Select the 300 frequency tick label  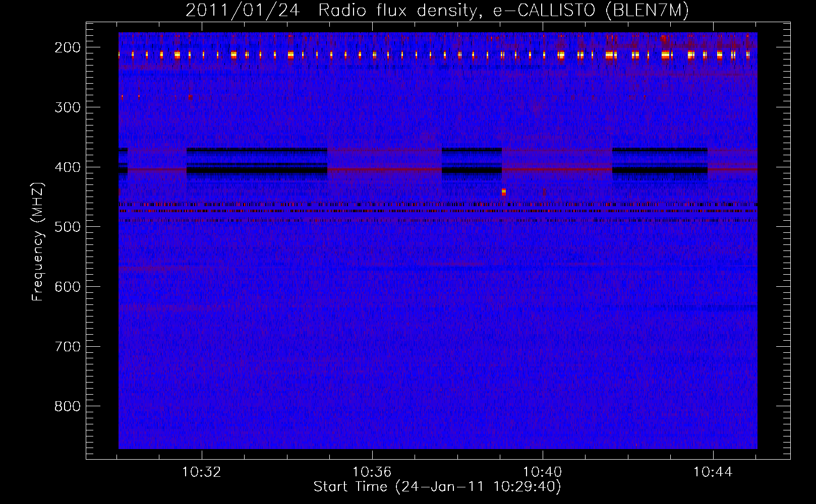[68, 107]
